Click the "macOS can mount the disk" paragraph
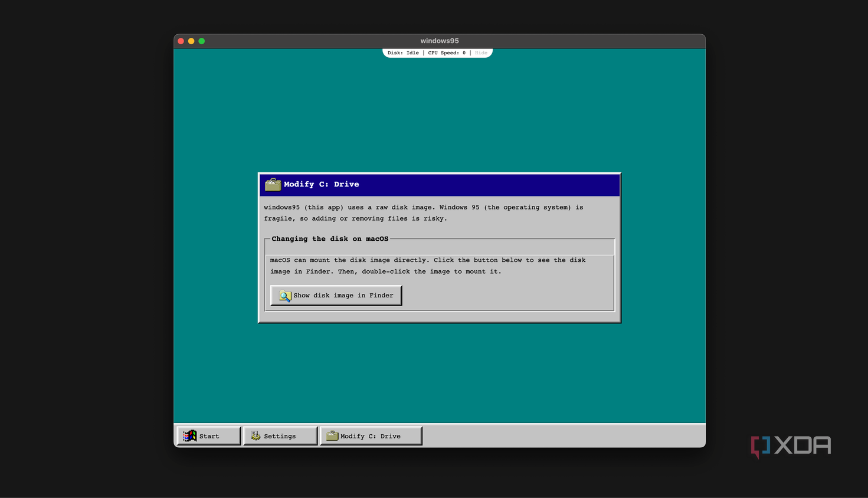The height and width of the screenshot is (498, 868). [428, 266]
